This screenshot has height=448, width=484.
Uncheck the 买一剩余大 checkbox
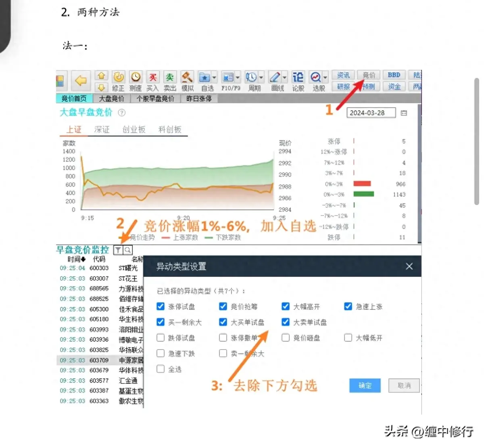[x=161, y=322]
